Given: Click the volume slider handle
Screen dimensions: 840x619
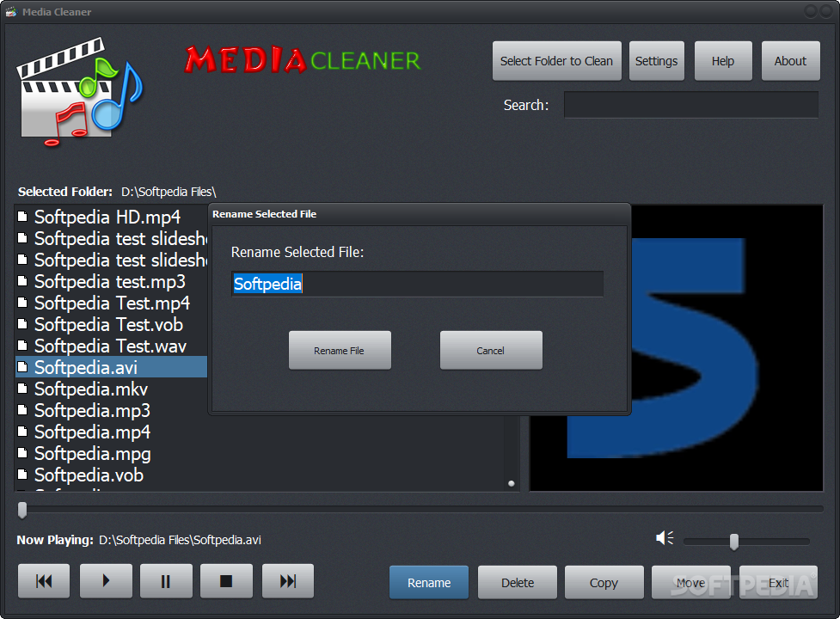Looking at the screenshot, I should coord(734,542).
